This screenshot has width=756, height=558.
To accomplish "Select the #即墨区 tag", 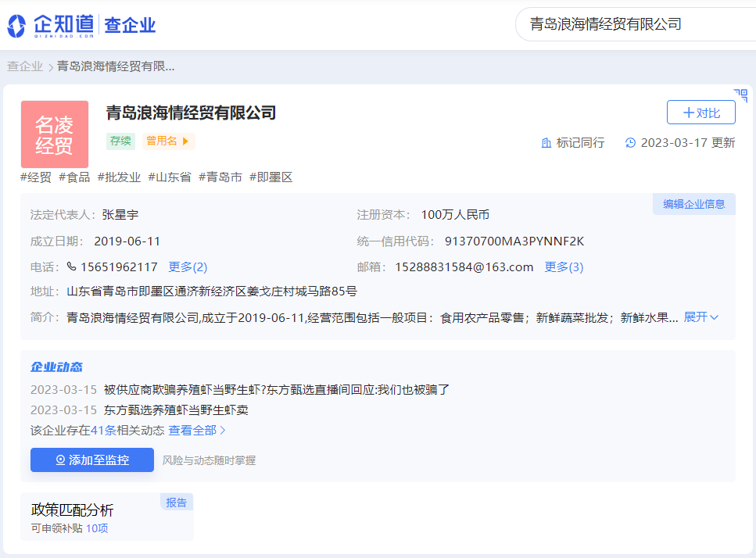I will pos(271,177).
